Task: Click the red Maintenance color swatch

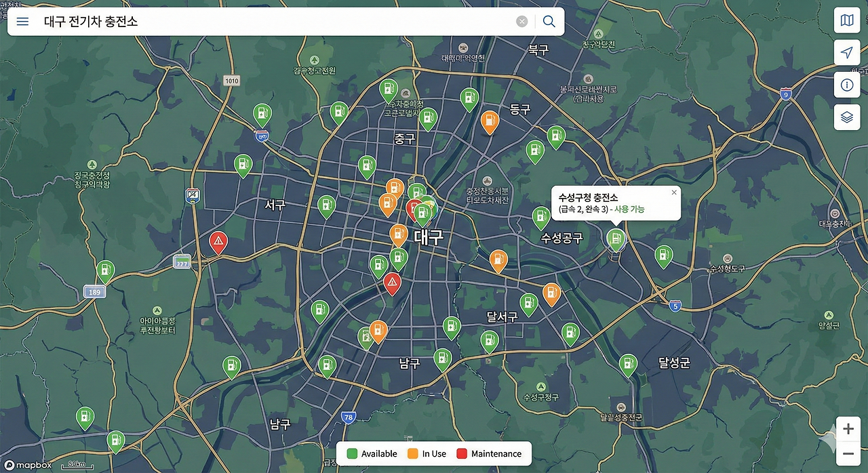Action: (462, 454)
